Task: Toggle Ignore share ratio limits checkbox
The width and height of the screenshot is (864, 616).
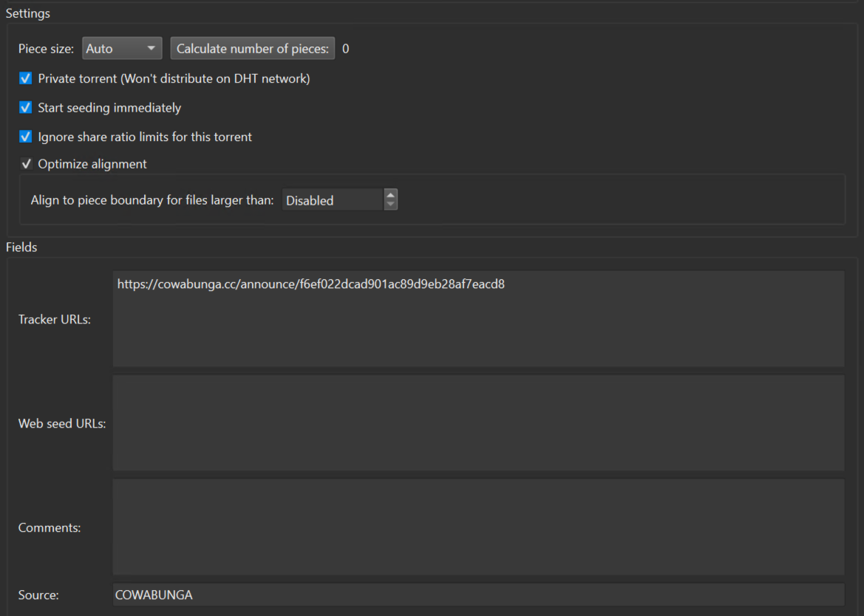Action: tap(26, 137)
